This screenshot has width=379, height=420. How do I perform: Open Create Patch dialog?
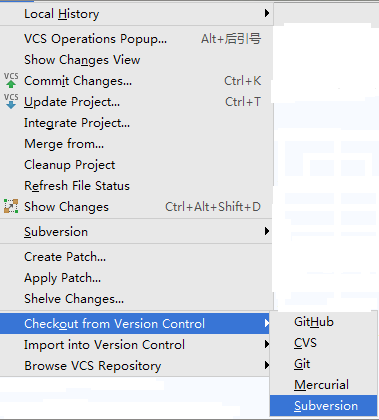click(136, 257)
